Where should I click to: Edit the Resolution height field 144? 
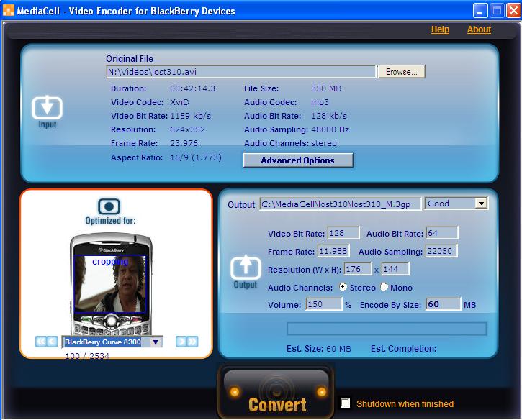click(x=395, y=269)
